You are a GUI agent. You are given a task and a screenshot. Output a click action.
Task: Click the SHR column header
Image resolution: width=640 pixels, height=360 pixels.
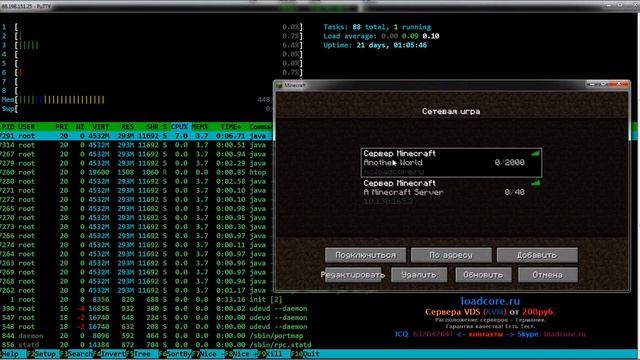(152, 127)
